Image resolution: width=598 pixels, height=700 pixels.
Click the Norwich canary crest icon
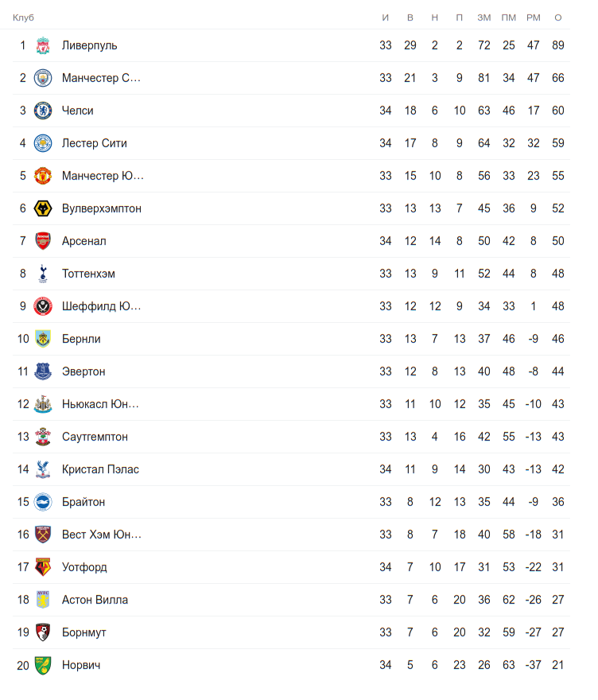(x=43, y=665)
